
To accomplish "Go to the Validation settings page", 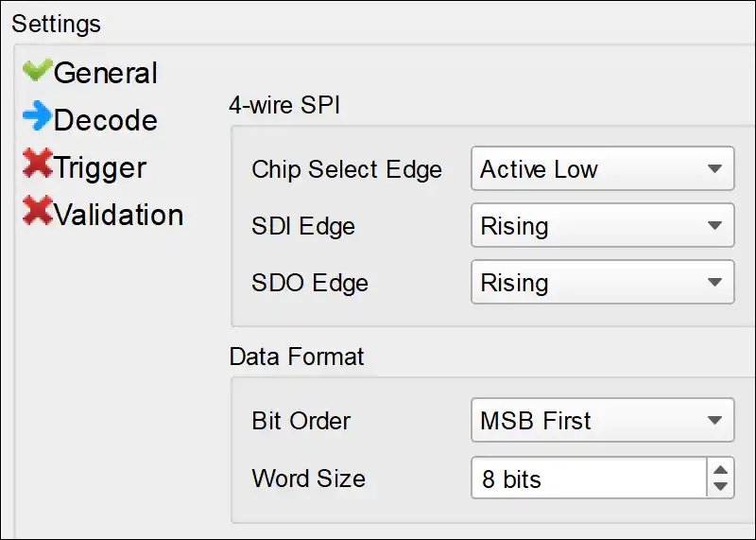I will [x=118, y=215].
